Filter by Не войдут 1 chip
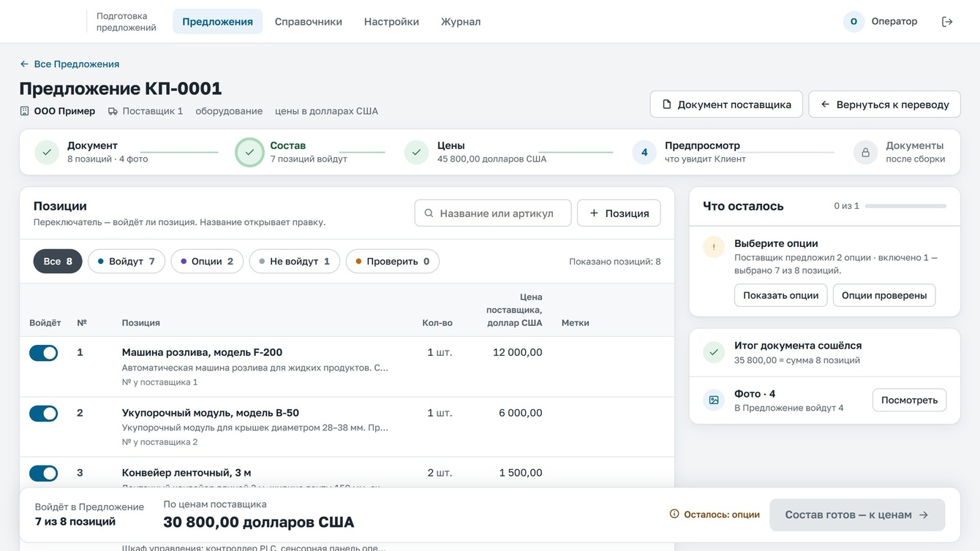Image resolution: width=980 pixels, height=551 pixels. [x=295, y=262]
